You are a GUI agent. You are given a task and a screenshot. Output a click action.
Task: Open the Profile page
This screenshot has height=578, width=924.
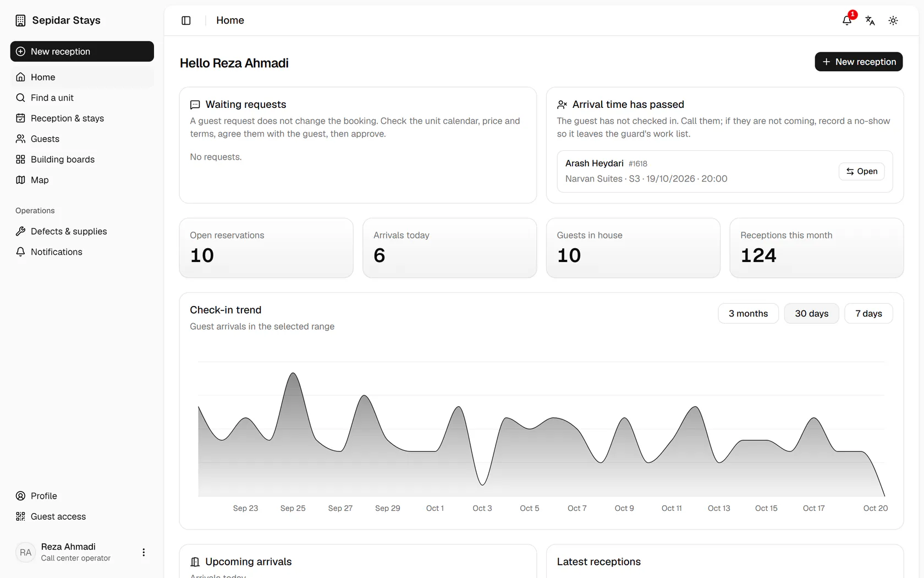82,496
